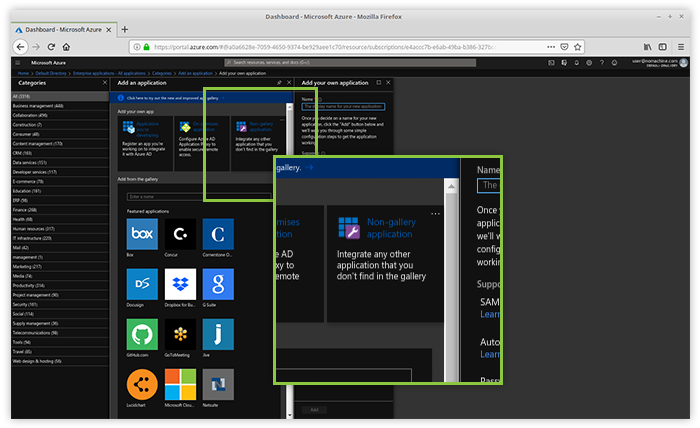Reload the Azure portal page

point(51,47)
